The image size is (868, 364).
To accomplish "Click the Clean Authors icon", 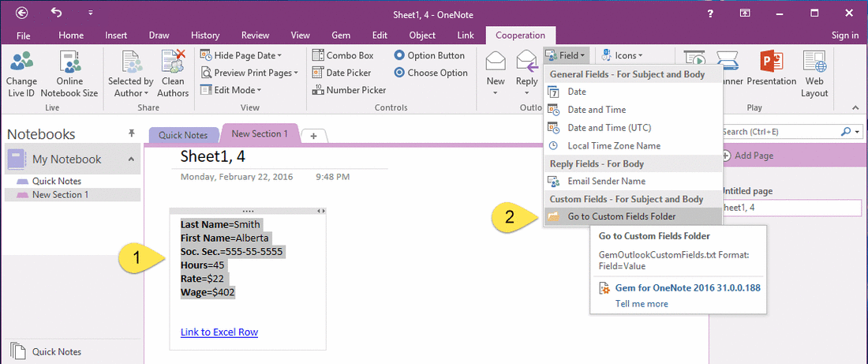I will point(173,62).
